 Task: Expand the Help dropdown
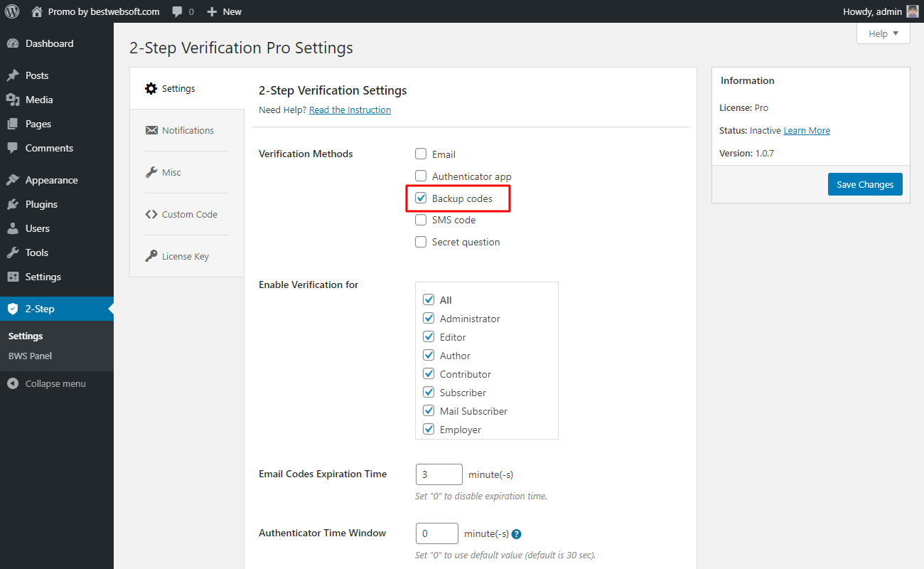click(x=883, y=33)
